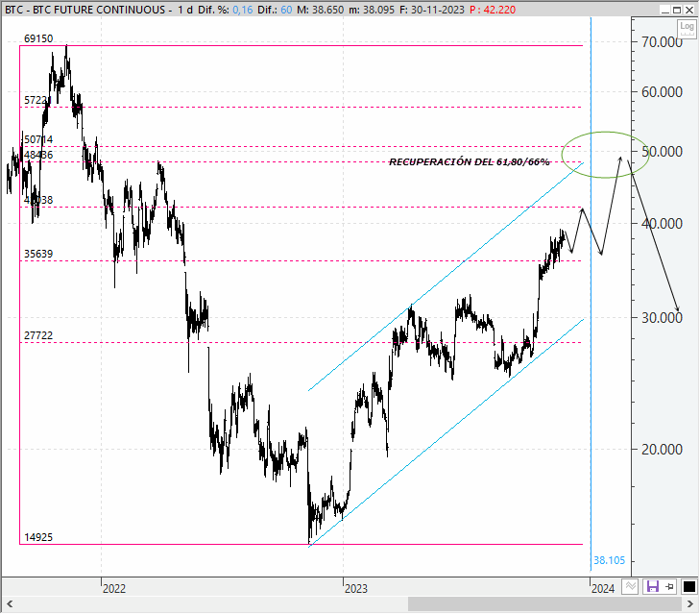Select the 35639 Fibonacci level label
Image resolution: width=700 pixels, height=614 pixels.
(38, 254)
